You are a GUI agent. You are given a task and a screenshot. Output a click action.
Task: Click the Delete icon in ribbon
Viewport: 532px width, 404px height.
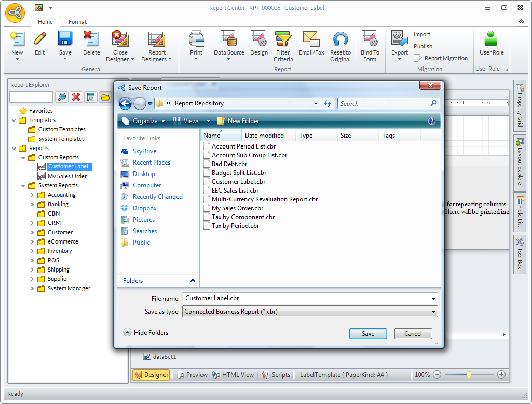pos(91,39)
